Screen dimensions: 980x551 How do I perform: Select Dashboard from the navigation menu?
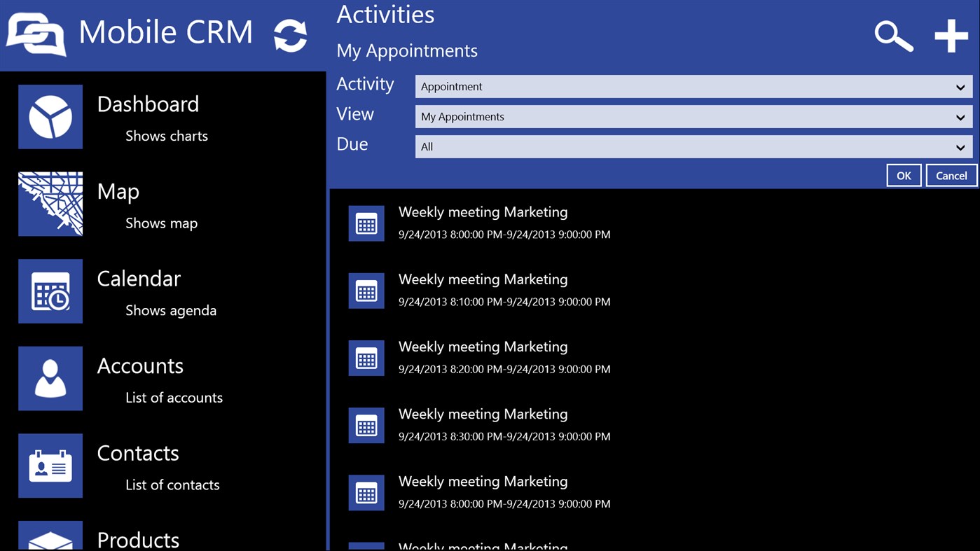pos(148,104)
